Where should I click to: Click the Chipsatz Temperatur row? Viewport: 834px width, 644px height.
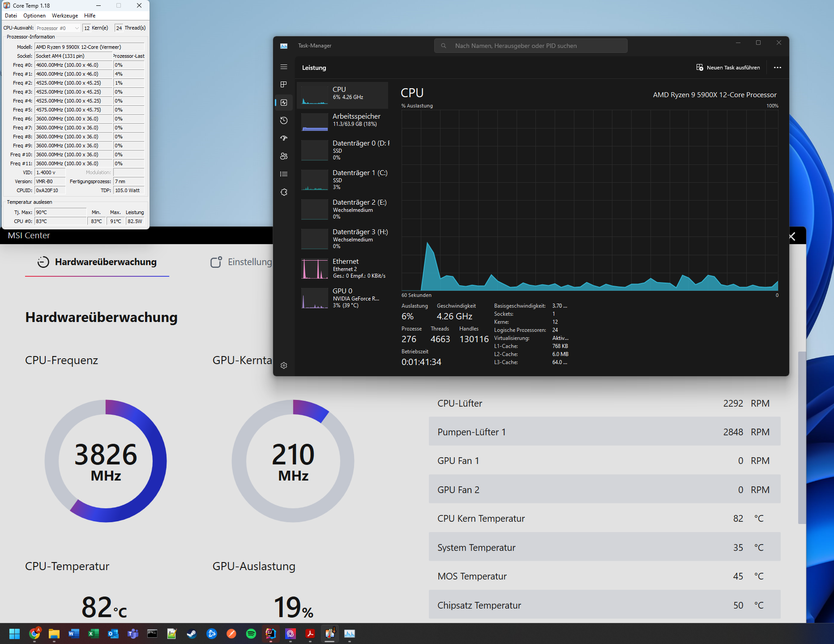click(x=604, y=605)
